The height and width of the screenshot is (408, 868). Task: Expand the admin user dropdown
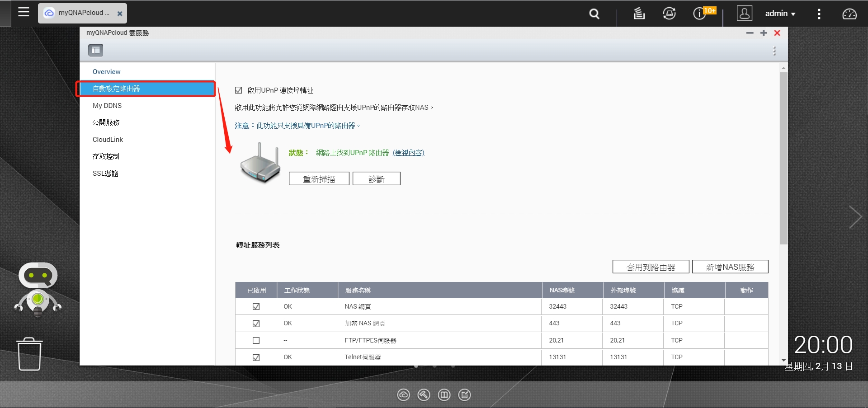[x=780, y=14]
